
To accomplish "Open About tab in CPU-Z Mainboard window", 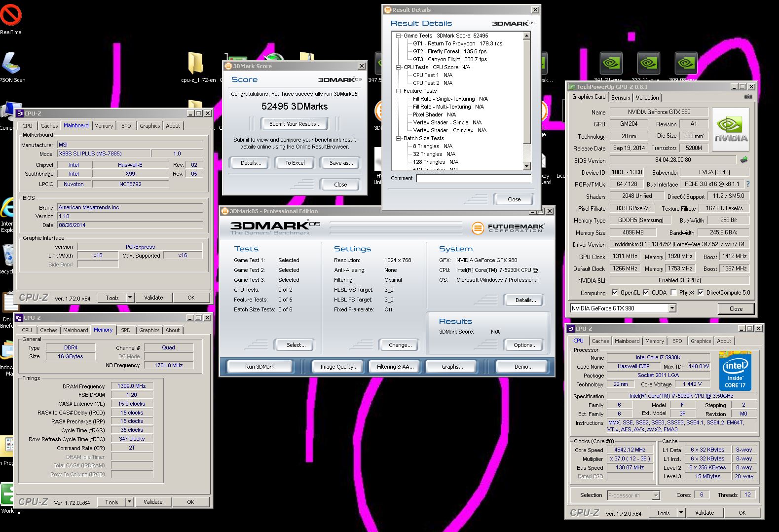I will (x=173, y=126).
